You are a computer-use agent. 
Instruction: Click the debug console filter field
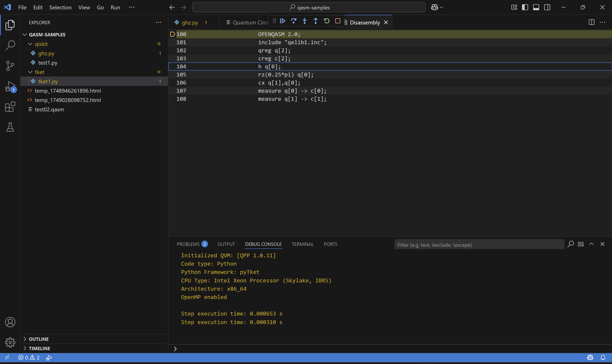(x=479, y=245)
